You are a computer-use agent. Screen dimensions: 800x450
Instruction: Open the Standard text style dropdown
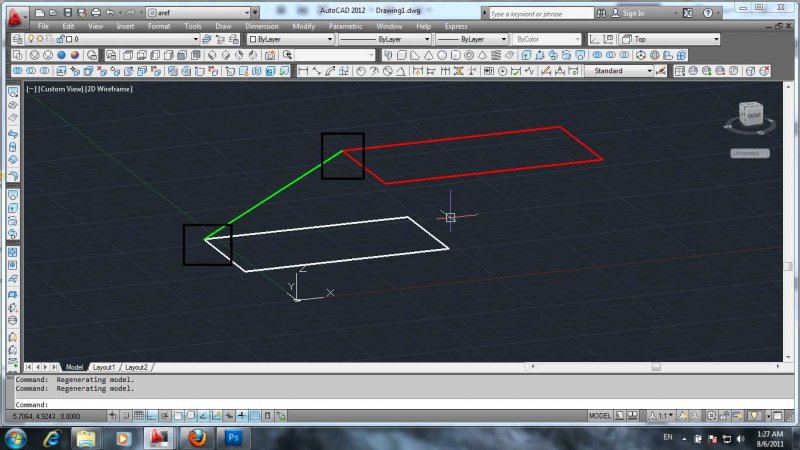(620, 71)
